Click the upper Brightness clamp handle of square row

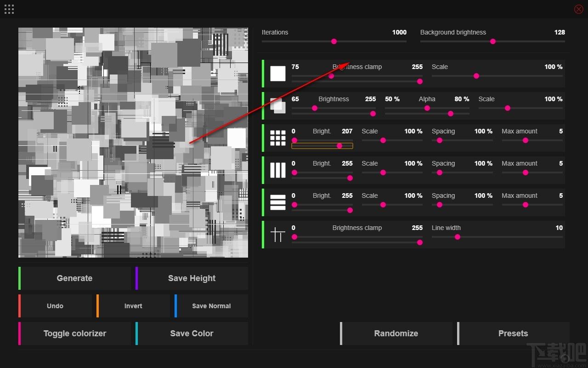[x=419, y=81]
